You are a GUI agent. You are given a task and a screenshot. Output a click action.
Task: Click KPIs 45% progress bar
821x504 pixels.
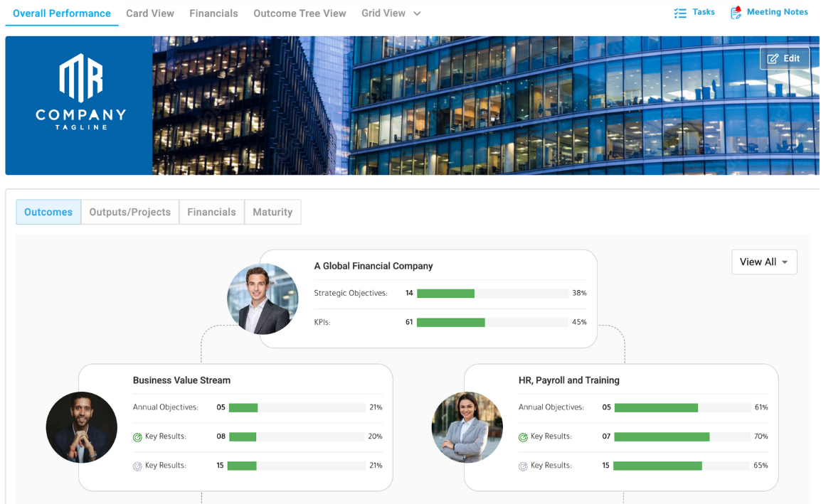tap(492, 323)
